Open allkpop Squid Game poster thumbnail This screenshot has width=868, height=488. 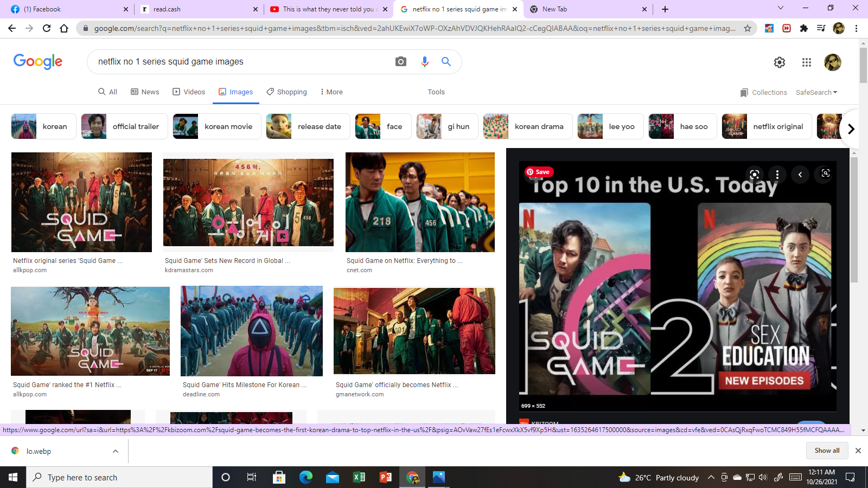[x=81, y=202]
